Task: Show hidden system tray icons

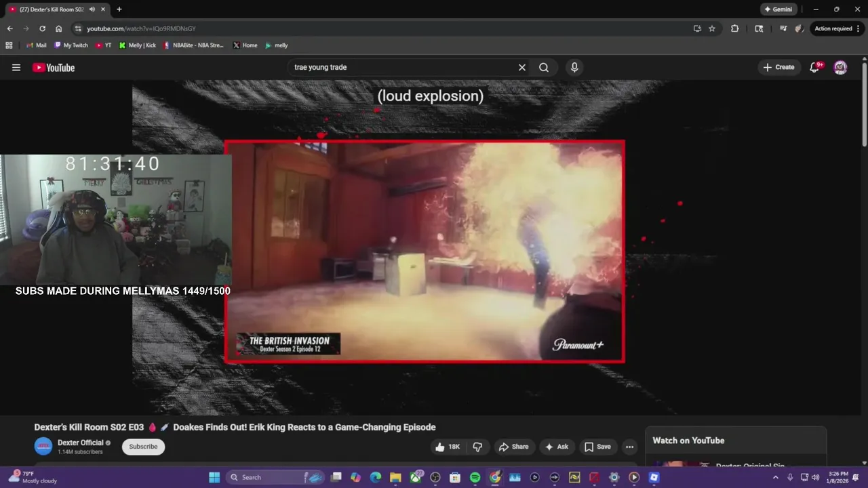Action: (x=776, y=477)
